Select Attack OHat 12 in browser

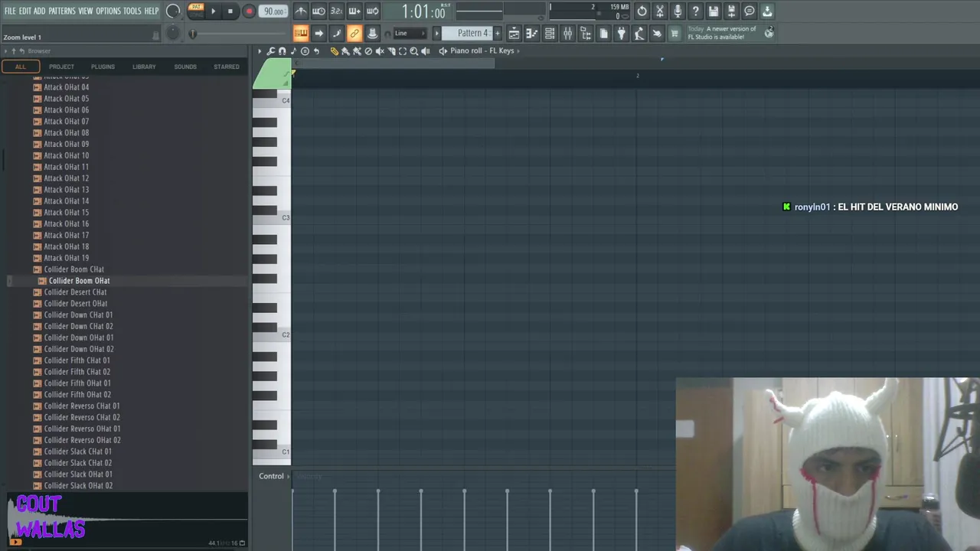tap(66, 178)
